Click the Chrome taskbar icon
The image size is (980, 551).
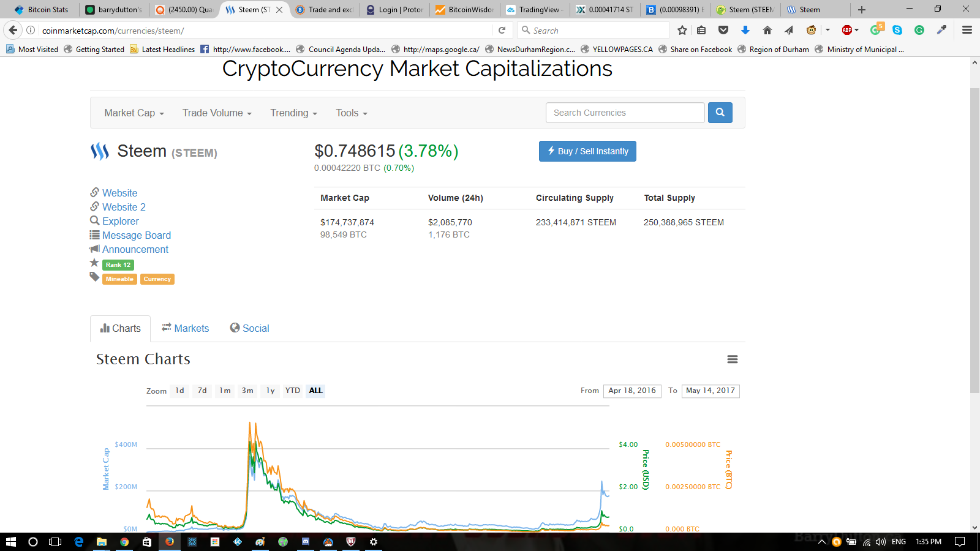124,542
